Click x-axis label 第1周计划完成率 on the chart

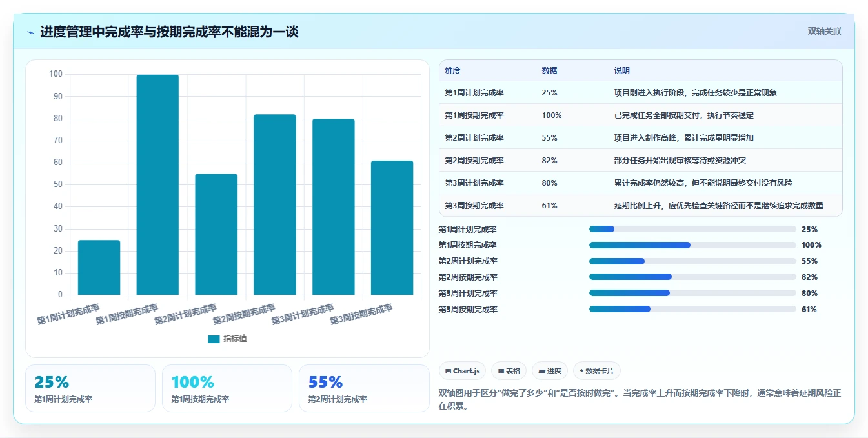pos(69,314)
